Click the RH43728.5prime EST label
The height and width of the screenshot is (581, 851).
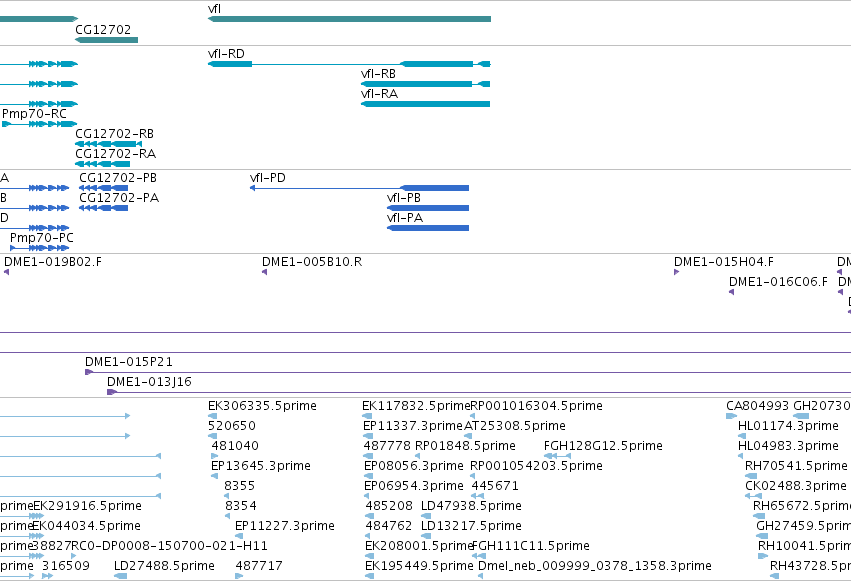coord(810,566)
